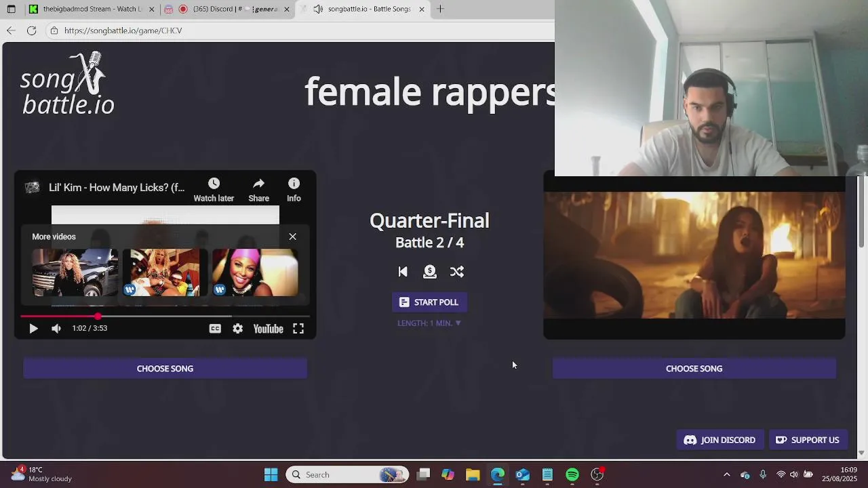Enter fullscreen on the YouTube player
Image resolution: width=868 pixels, height=488 pixels.
(298, 329)
